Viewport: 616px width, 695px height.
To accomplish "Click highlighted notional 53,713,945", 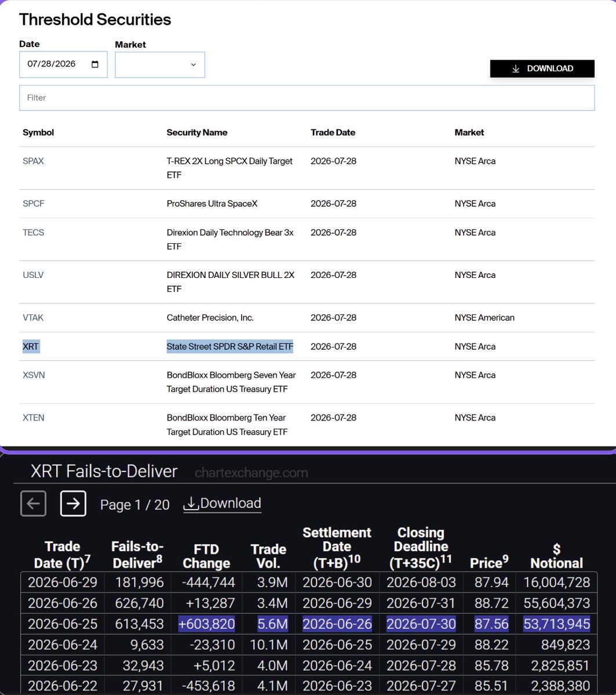I will pos(557,624).
